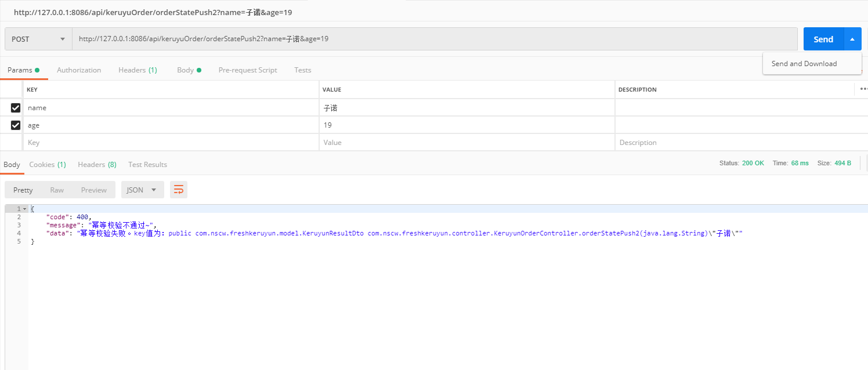Click the "data" line in response
The height and width of the screenshot is (370, 868).
pos(394,233)
